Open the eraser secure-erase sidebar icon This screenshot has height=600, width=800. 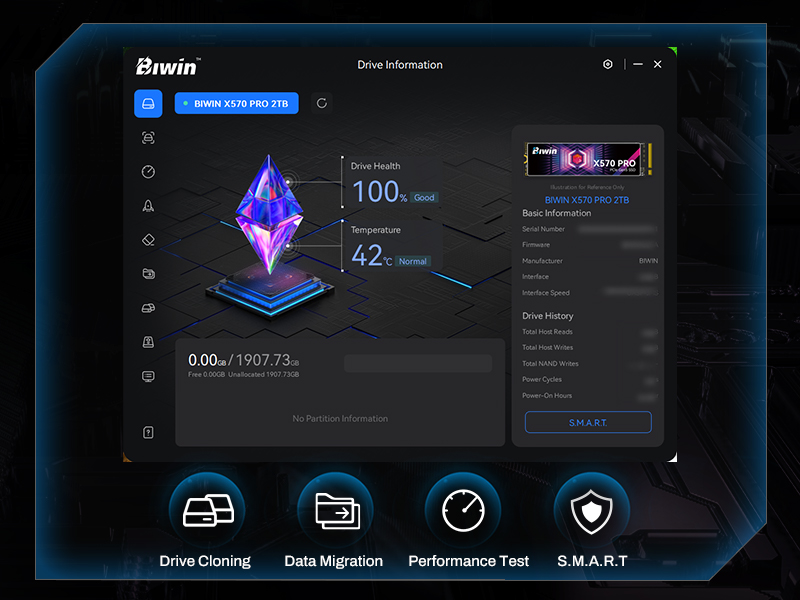pyautogui.click(x=148, y=240)
